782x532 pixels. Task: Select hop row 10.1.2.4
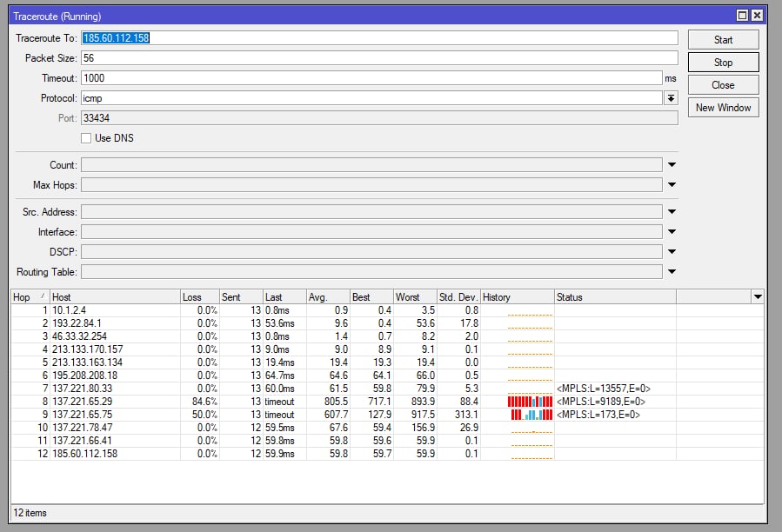pos(387,310)
